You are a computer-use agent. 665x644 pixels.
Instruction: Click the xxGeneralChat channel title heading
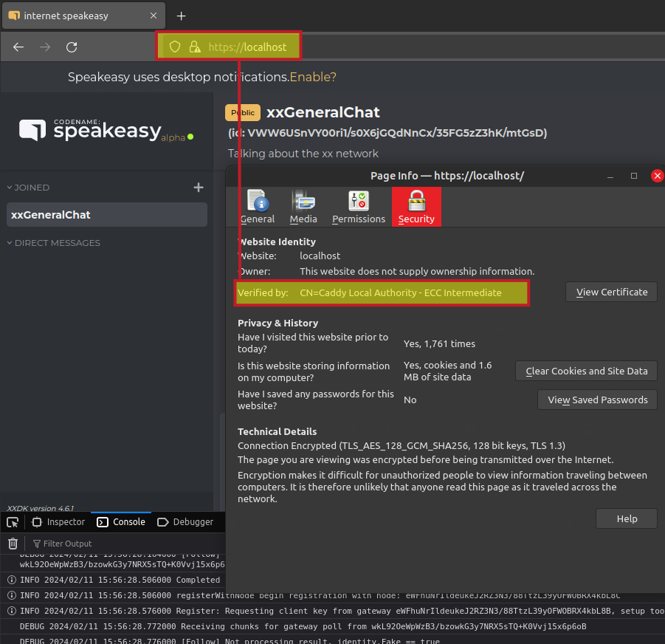coord(323,112)
